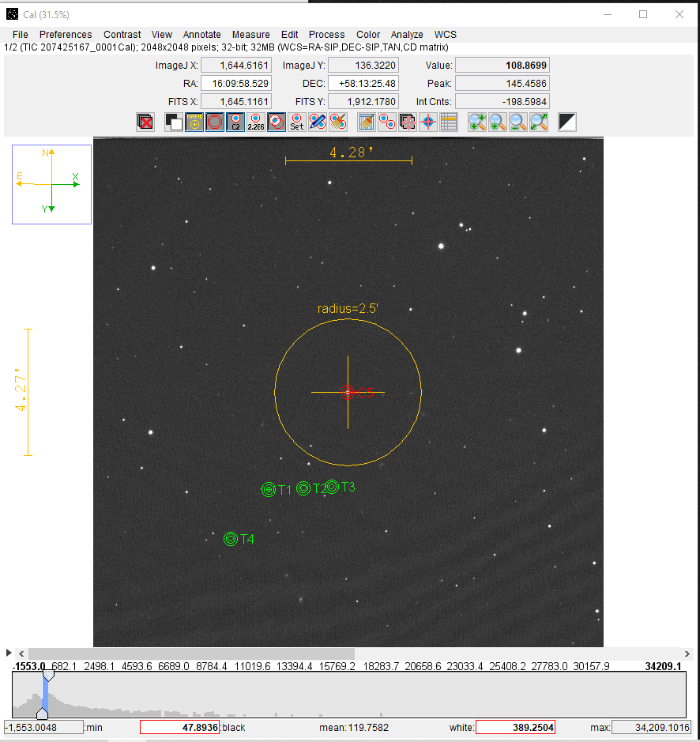The height and width of the screenshot is (742, 700).
Task: Click the white level value field
Action: click(514, 727)
